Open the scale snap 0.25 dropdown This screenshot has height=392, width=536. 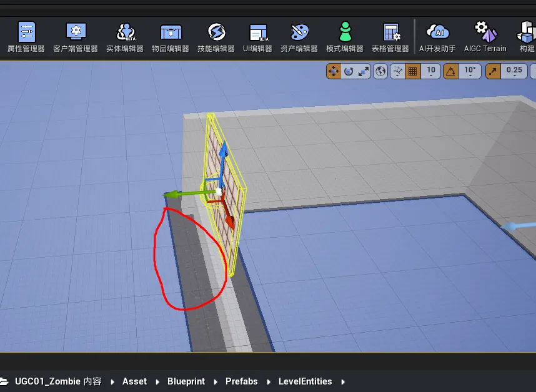(x=514, y=71)
